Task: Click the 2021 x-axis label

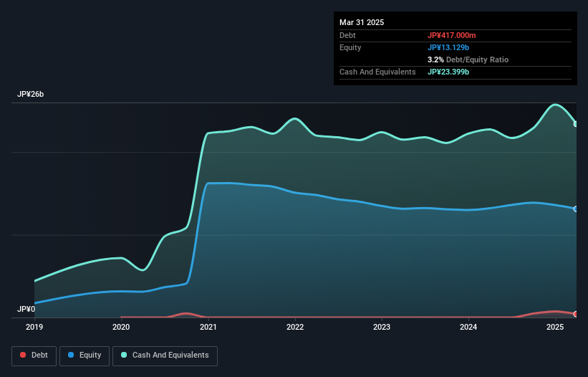Action: point(208,327)
